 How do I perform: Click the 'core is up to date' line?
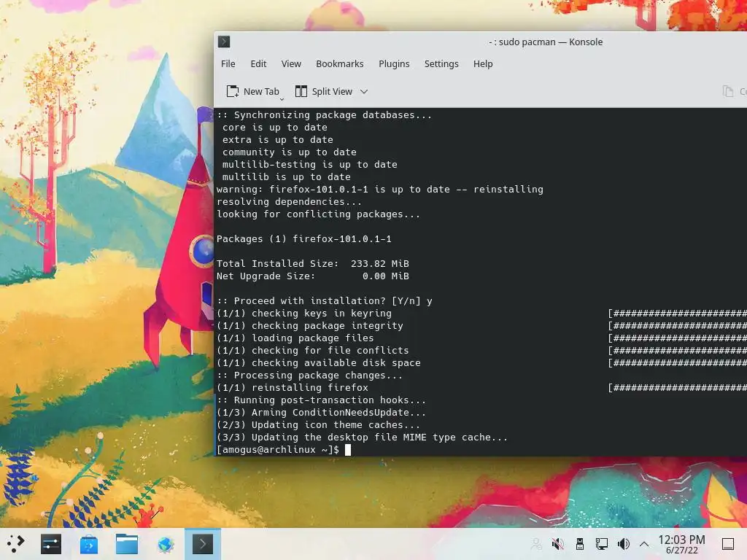tap(275, 127)
